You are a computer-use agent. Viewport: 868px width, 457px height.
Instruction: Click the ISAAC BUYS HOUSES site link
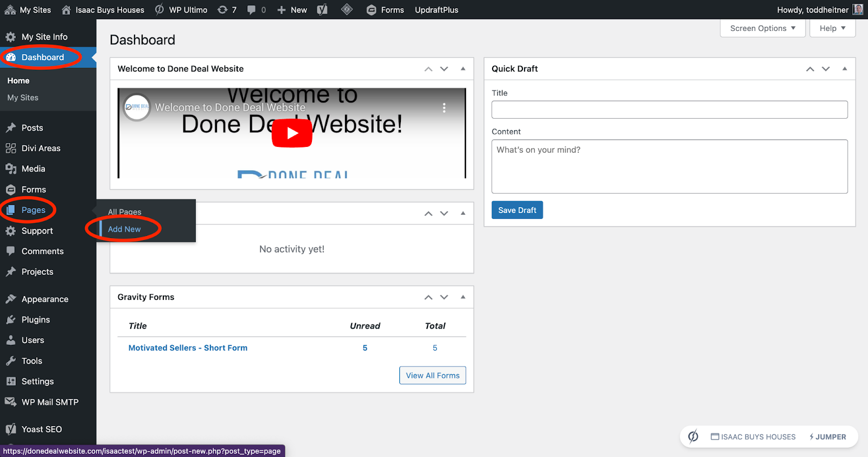(x=753, y=437)
